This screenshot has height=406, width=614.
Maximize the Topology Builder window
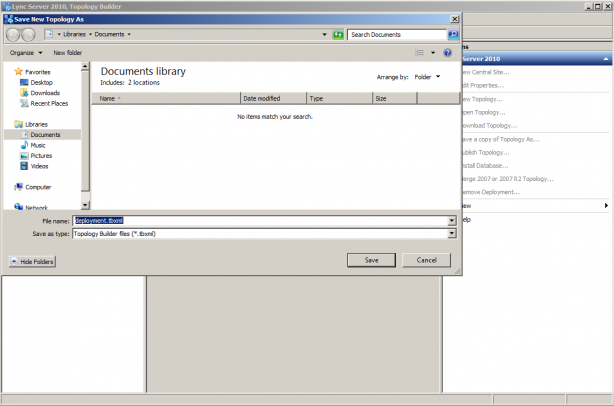click(598, 6)
